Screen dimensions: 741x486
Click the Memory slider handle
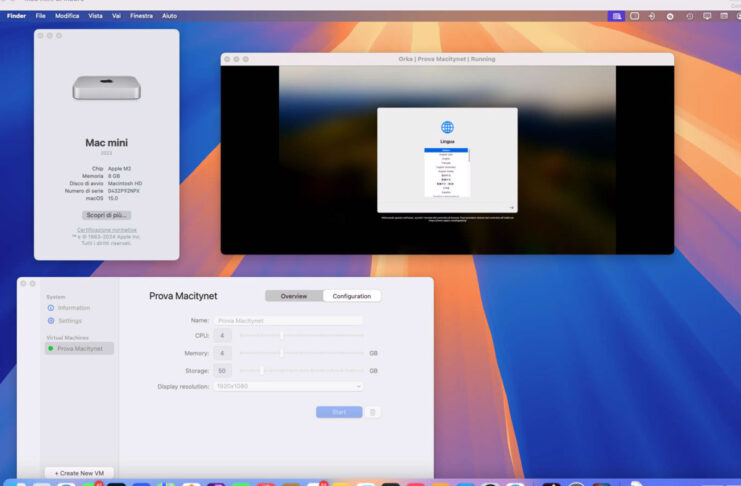[282, 353]
